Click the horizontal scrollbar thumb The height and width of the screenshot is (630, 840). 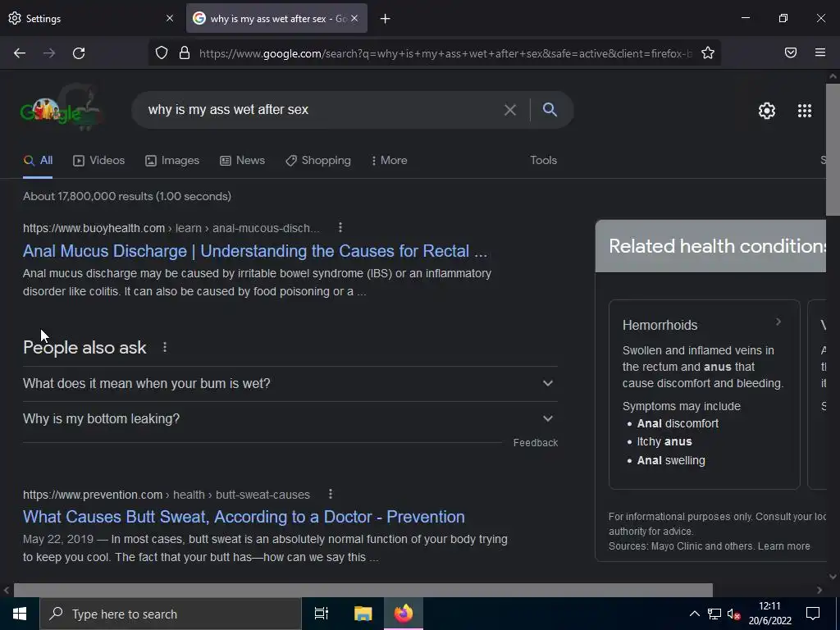point(363,590)
